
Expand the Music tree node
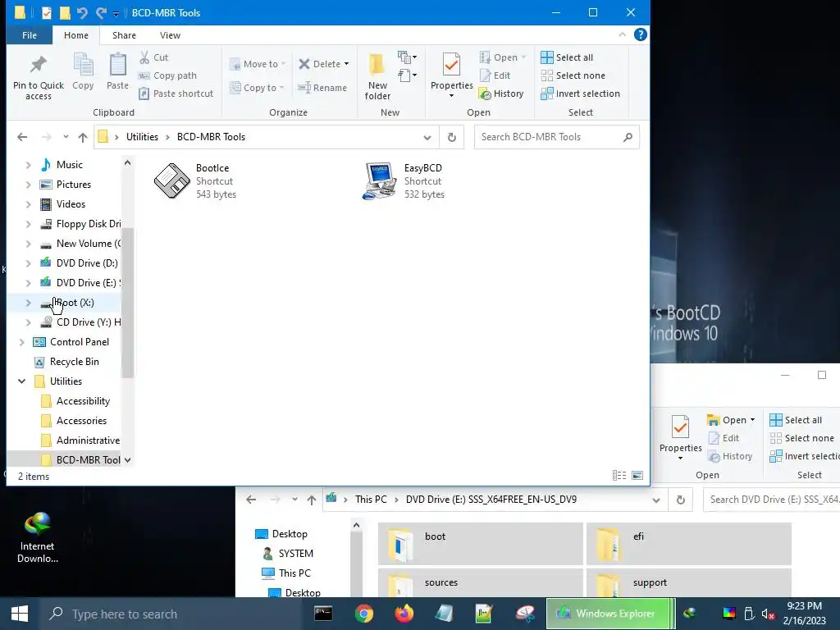pyautogui.click(x=29, y=165)
